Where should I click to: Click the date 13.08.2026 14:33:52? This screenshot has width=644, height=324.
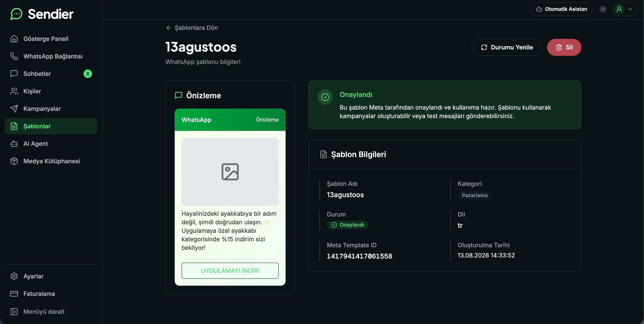click(x=486, y=255)
